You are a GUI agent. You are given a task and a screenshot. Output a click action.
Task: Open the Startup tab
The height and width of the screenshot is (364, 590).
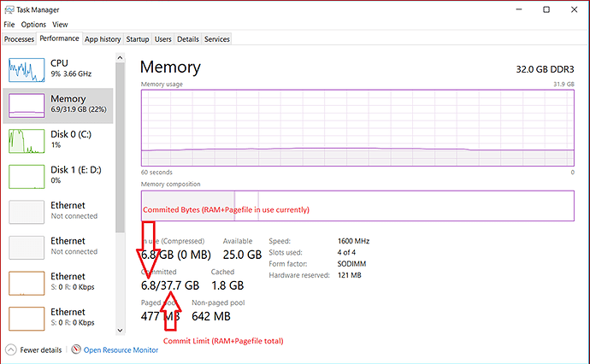coord(138,39)
